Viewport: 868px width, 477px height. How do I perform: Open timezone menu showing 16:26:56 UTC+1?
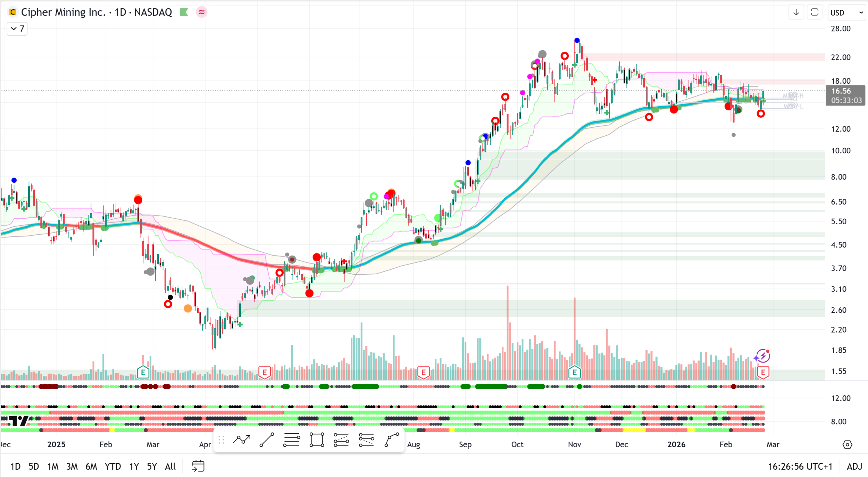[x=800, y=466]
